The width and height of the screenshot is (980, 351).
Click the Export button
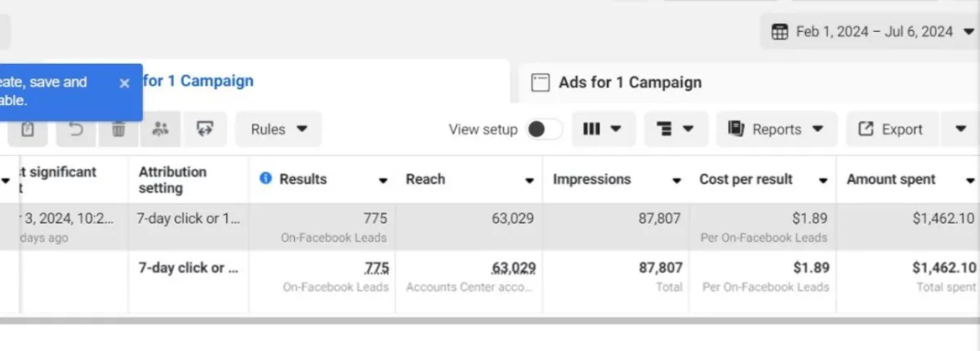point(893,129)
